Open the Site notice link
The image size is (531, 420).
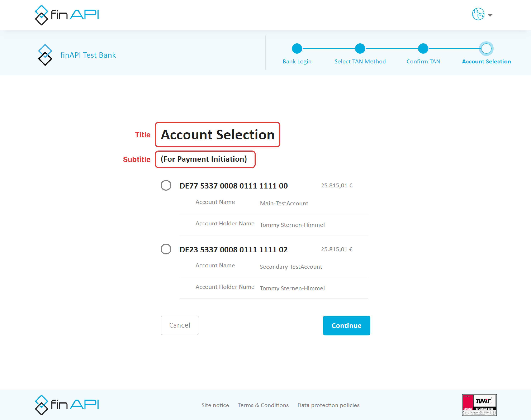coord(215,405)
